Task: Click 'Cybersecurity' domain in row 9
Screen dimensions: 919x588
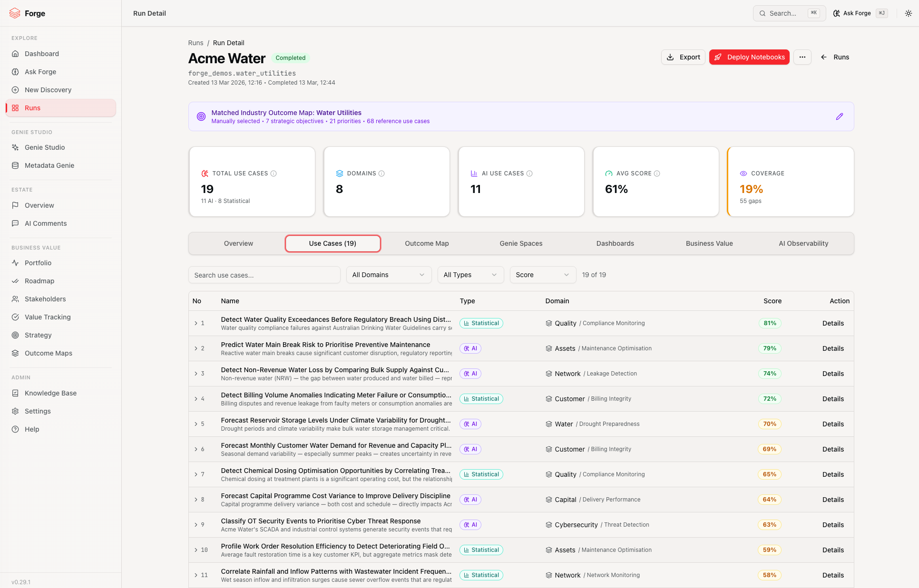Action: point(576,525)
